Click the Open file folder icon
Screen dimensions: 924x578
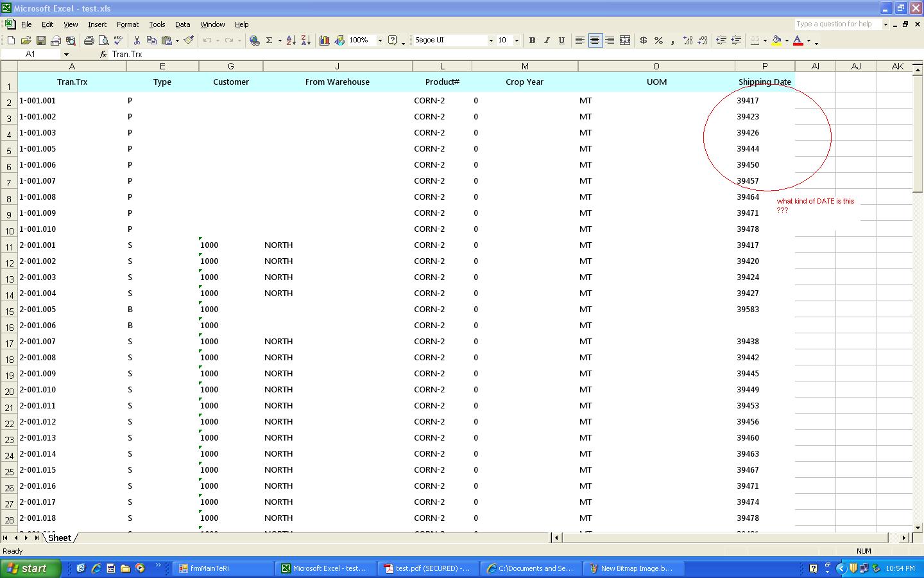26,40
